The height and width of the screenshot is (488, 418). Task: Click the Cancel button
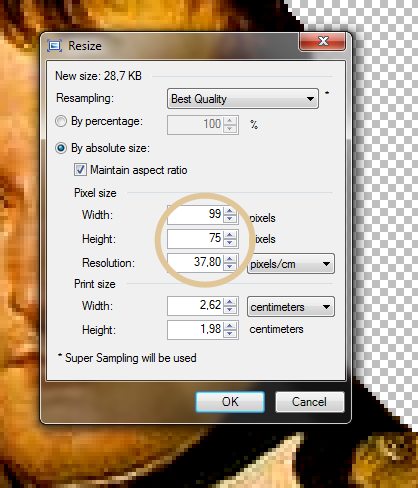[310, 402]
